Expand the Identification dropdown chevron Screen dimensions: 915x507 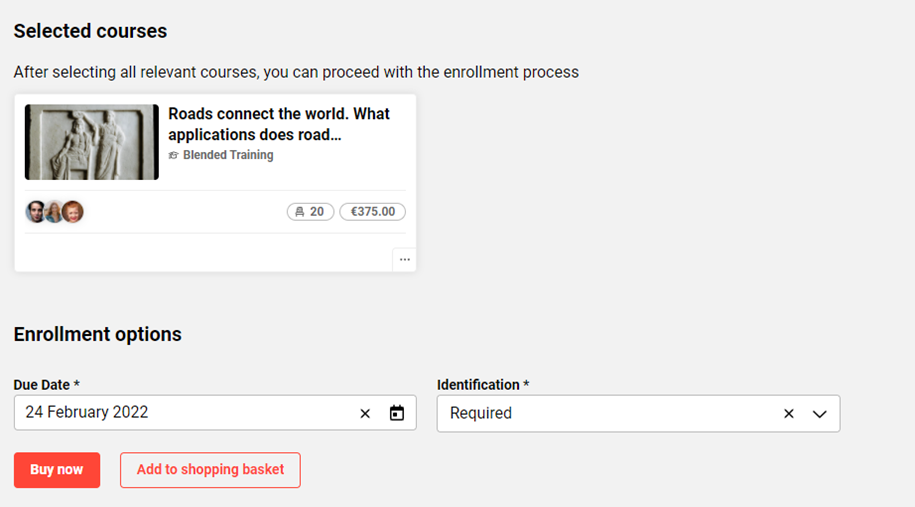coord(820,413)
